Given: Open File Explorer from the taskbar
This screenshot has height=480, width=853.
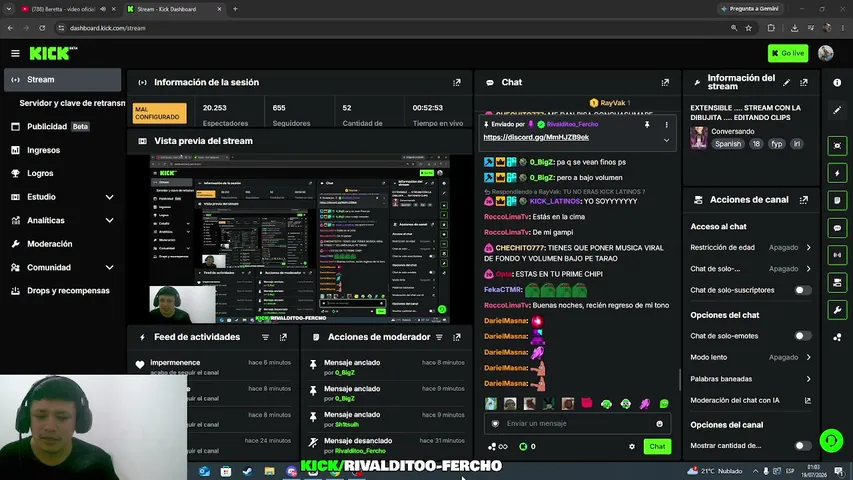Looking at the screenshot, I should point(269,471).
